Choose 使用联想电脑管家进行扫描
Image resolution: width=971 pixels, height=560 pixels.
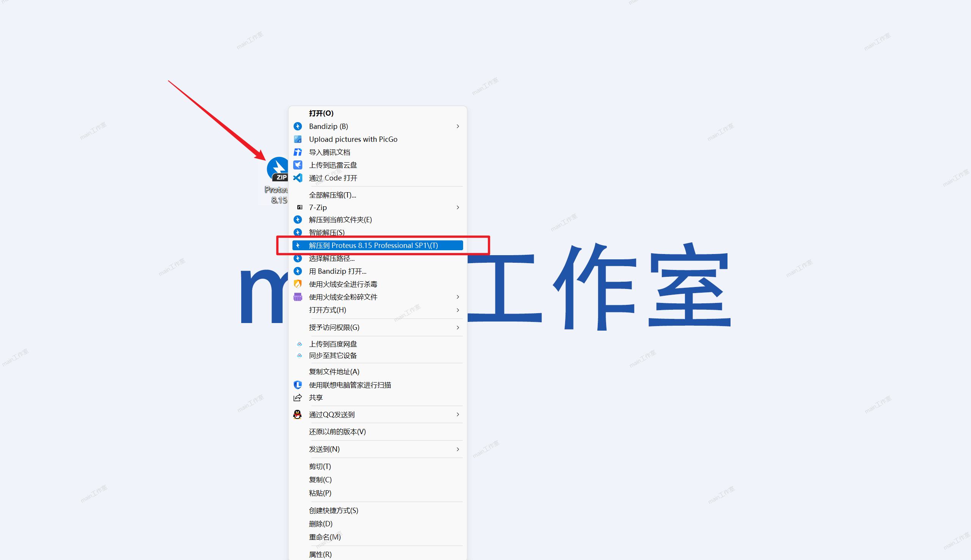(377, 384)
